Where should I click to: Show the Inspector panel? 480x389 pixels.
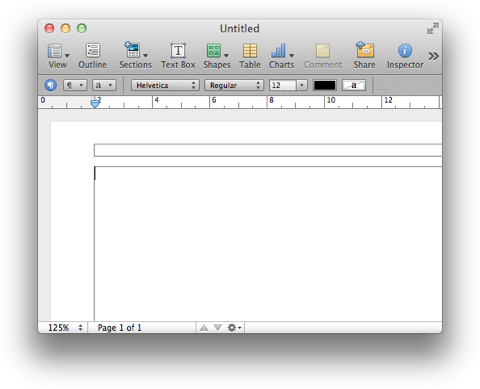click(x=405, y=56)
